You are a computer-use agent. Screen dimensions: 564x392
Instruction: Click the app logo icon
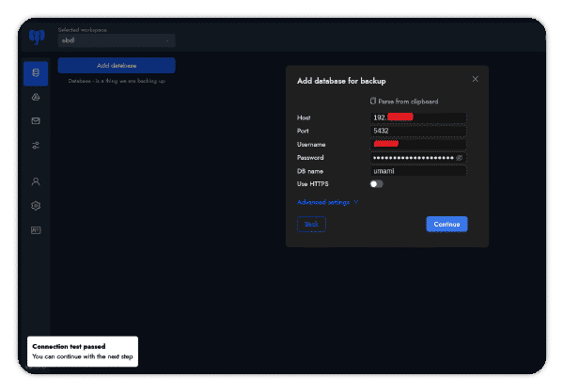click(x=37, y=37)
